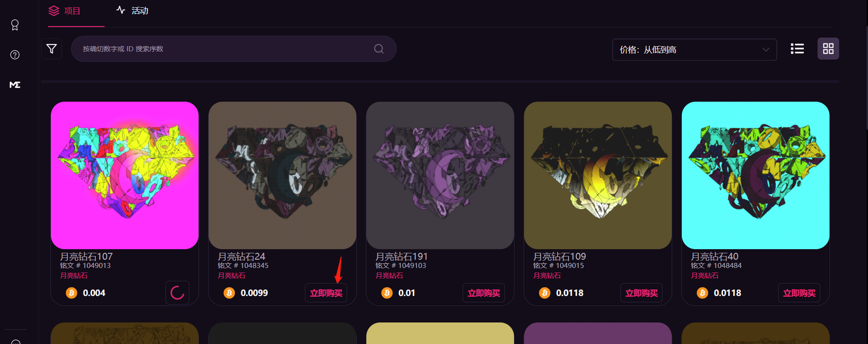
Task: Click the sort dropdown chevron arrow
Action: (x=766, y=49)
